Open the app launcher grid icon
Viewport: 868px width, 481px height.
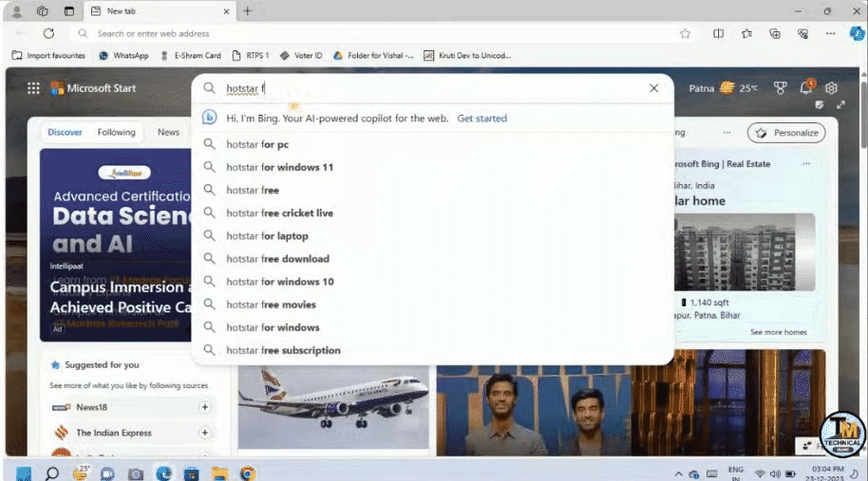click(x=33, y=88)
